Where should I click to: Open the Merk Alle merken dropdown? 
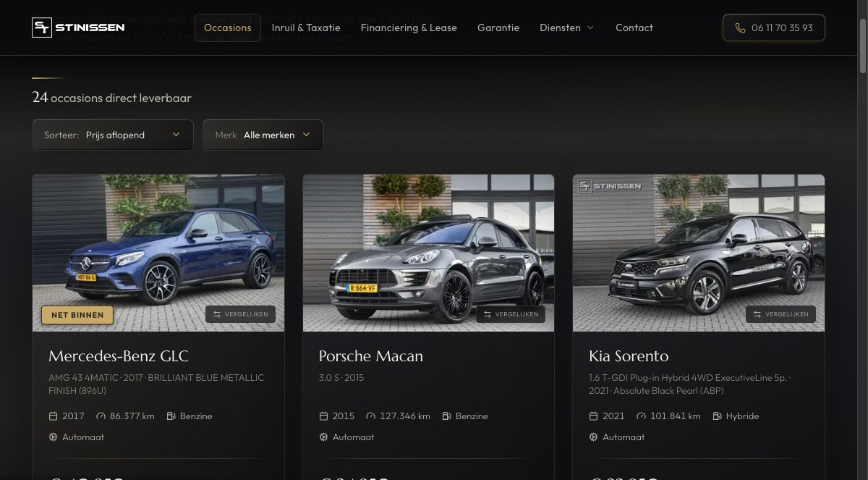[263, 135]
